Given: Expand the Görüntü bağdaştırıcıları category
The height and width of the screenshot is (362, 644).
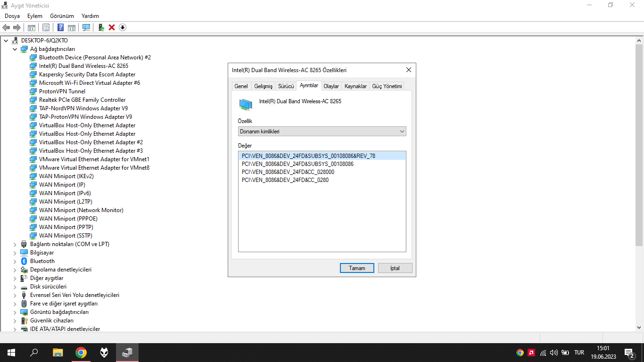Looking at the screenshot, I should 15,312.
